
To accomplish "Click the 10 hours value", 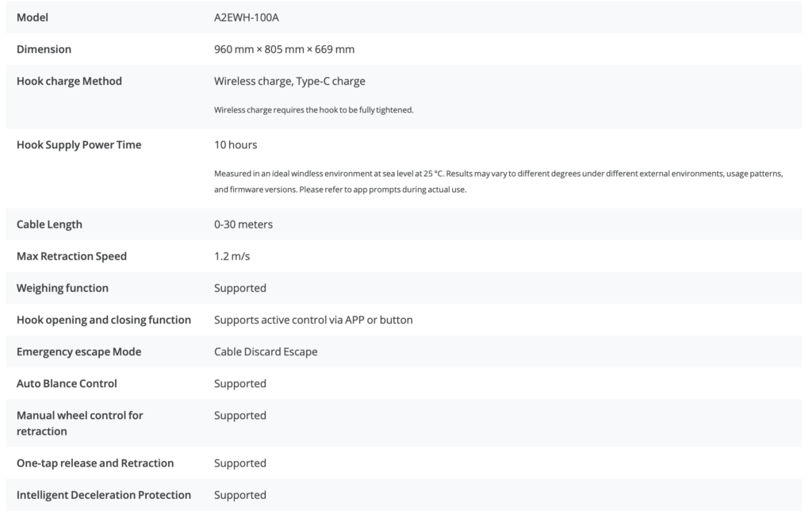I will 236,144.
